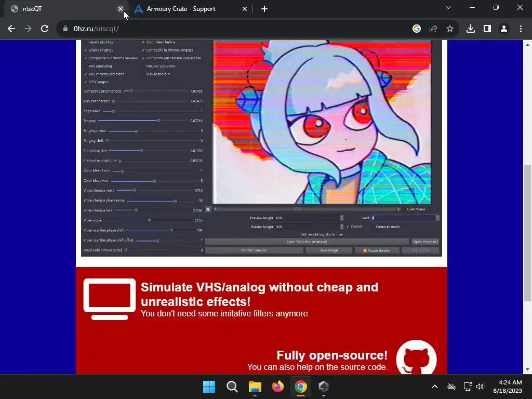
Task: Click the Preview height spinner arrows
Action: click(x=342, y=218)
